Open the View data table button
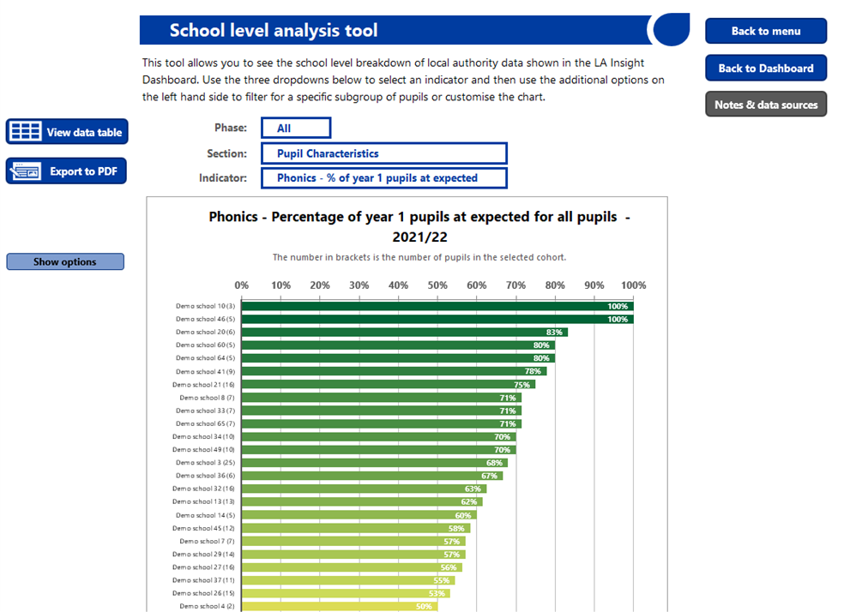868x612 pixels. pyautogui.click(x=67, y=132)
